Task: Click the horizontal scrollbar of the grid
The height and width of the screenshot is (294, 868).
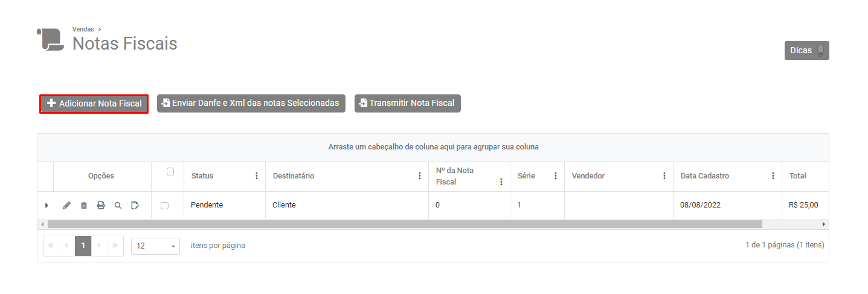Action: (x=405, y=224)
